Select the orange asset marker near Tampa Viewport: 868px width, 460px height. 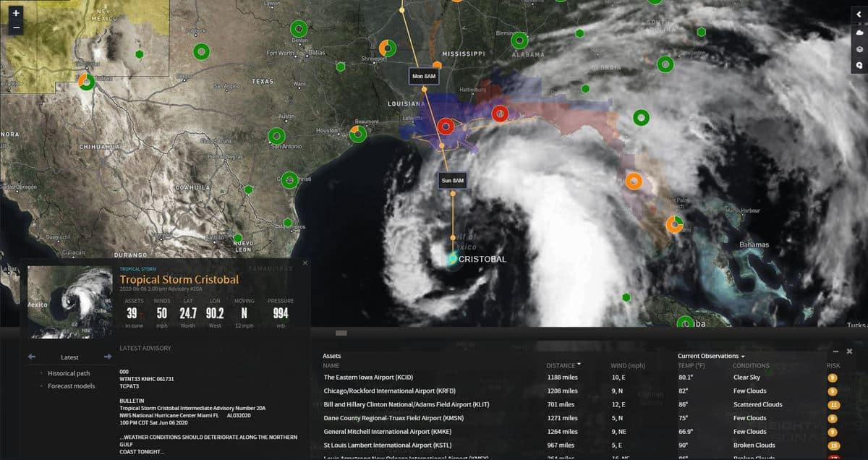coord(634,181)
